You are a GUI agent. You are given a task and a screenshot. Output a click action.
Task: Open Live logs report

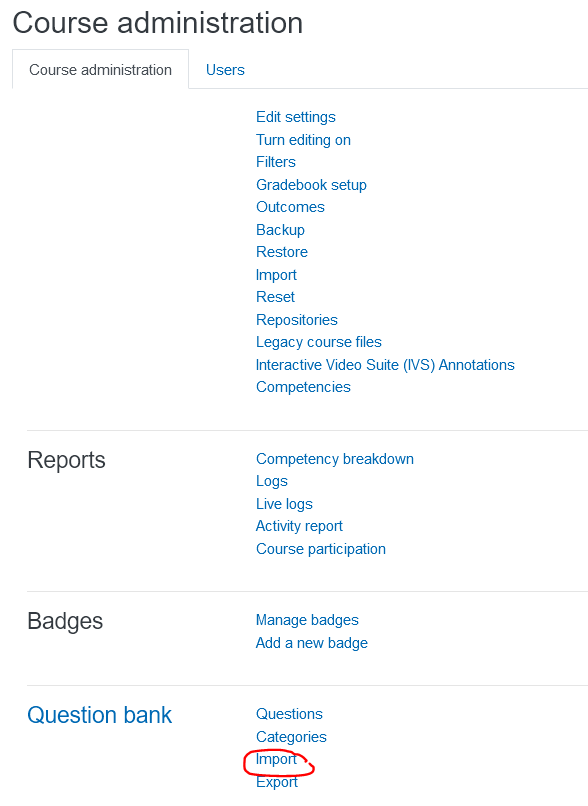coord(284,504)
